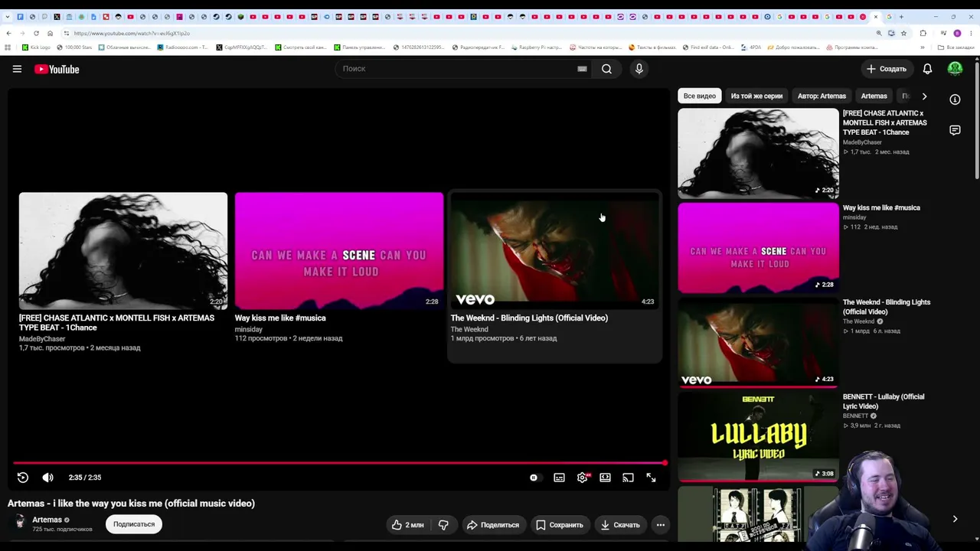
Task: Open the YouTube guide hamburger menu
Action: (17, 69)
